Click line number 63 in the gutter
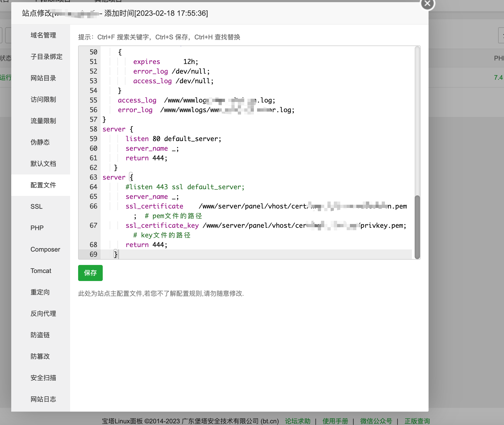The width and height of the screenshot is (504, 425). coord(93,177)
